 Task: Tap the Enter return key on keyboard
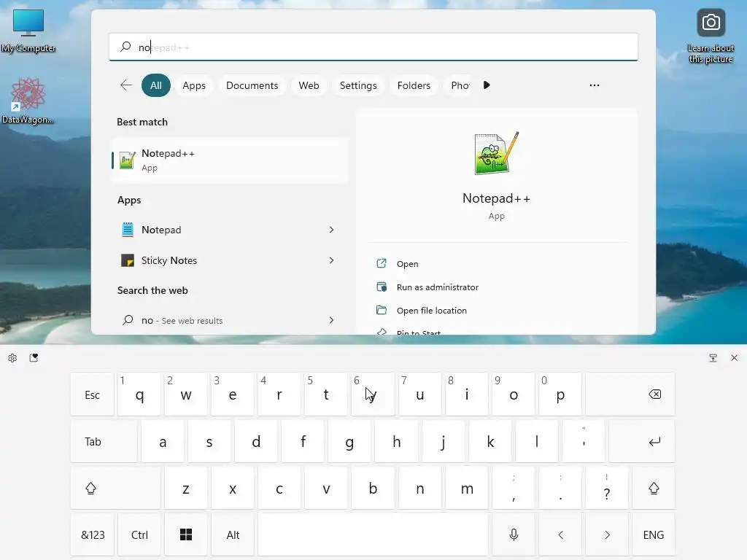[642, 441]
